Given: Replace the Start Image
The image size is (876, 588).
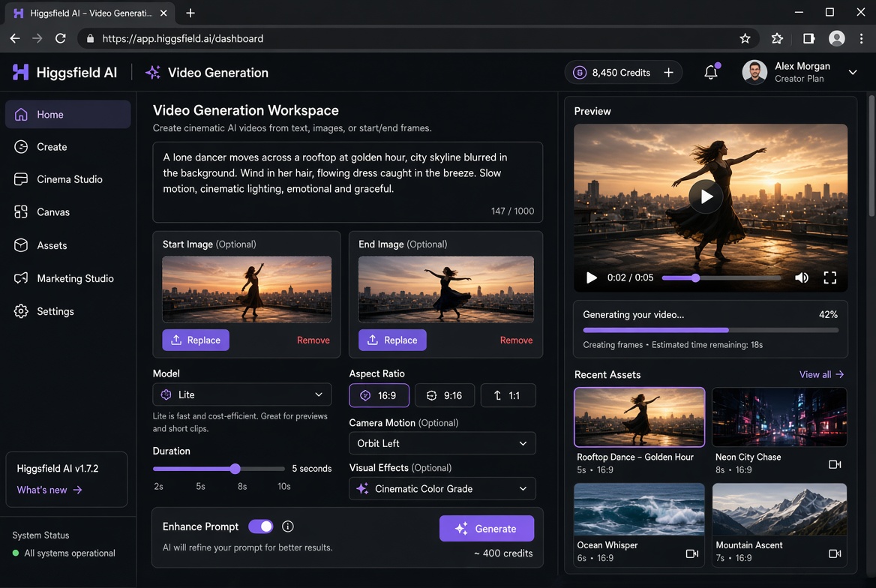Looking at the screenshot, I should tap(196, 340).
